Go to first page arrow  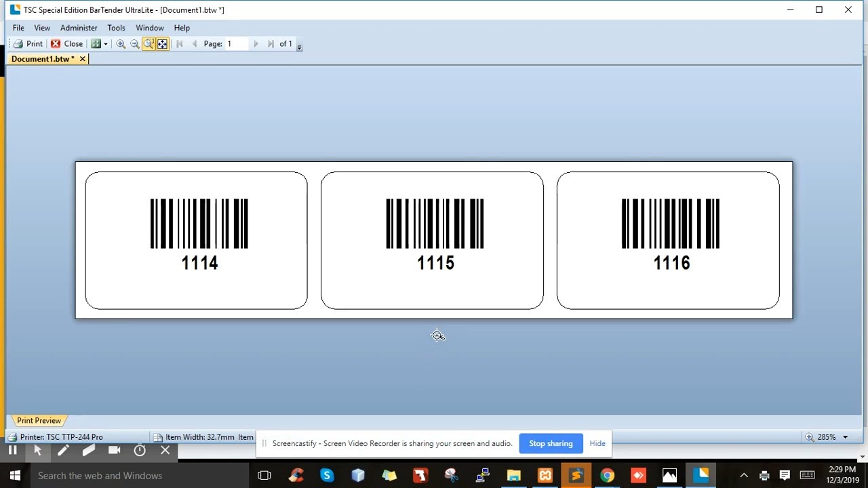click(180, 44)
